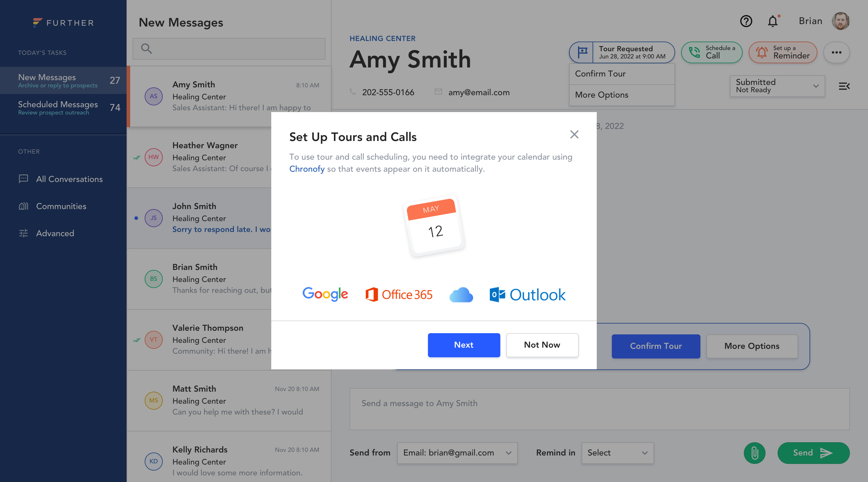This screenshot has width=868, height=482.
Task: Click the amy@email.com address
Action: coord(479,92)
